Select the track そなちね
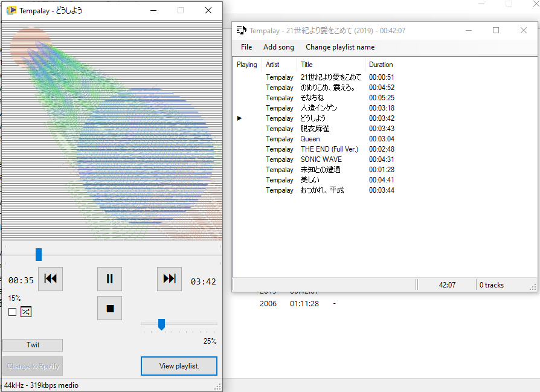This screenshot has width=540, height=392. 312,98
